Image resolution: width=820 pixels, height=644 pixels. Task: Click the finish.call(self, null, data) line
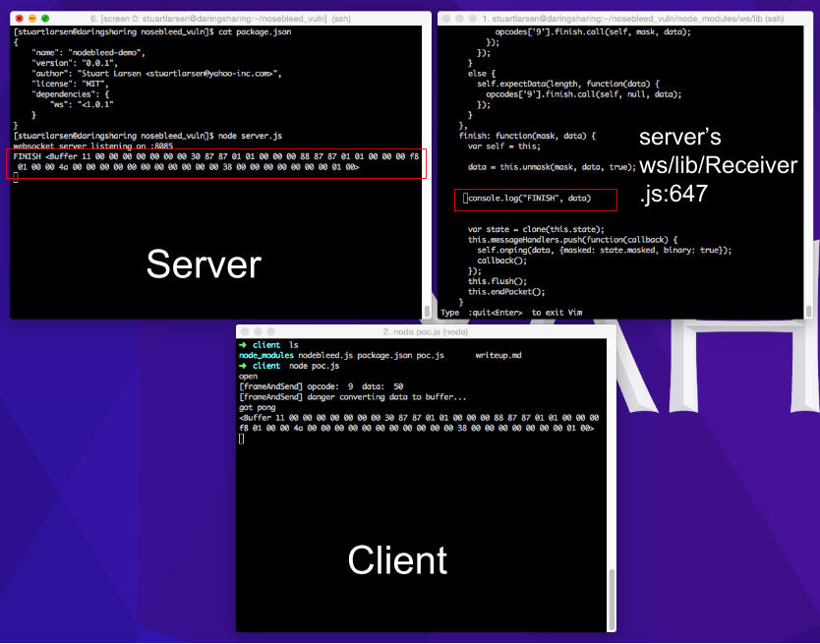[584, 94]
